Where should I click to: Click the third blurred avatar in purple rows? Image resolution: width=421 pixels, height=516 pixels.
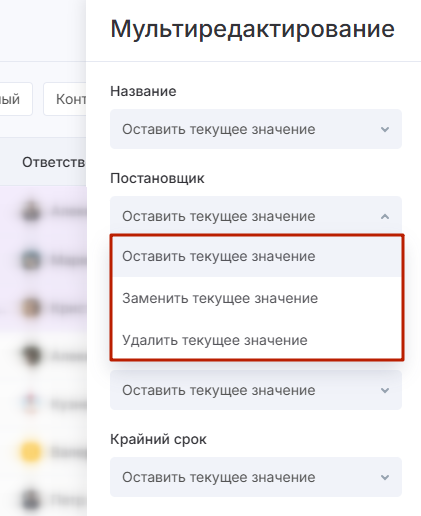click(31, 307)
